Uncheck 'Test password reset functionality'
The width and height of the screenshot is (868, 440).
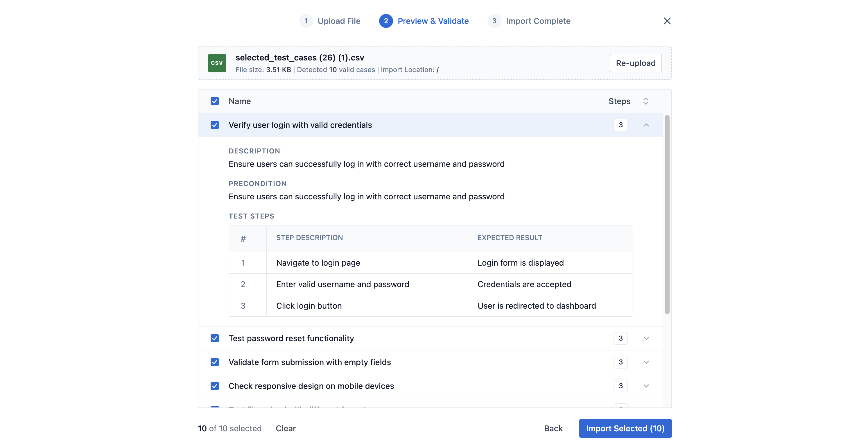(x=215, y=338)
